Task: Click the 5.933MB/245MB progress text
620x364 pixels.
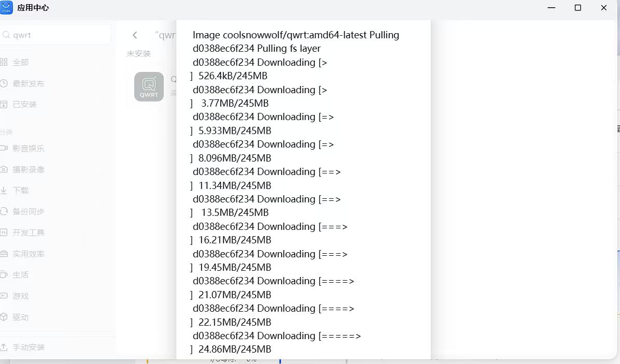Action: [235, 130]
